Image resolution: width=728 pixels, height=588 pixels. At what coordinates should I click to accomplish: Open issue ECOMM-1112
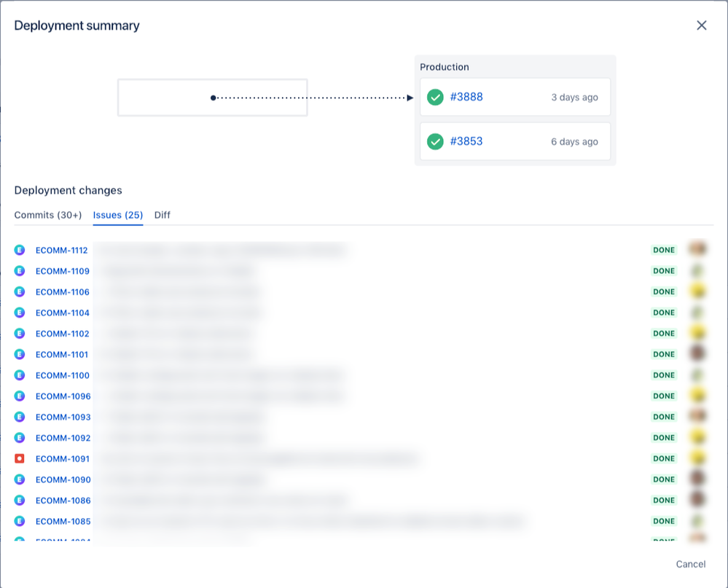[62, 249]
